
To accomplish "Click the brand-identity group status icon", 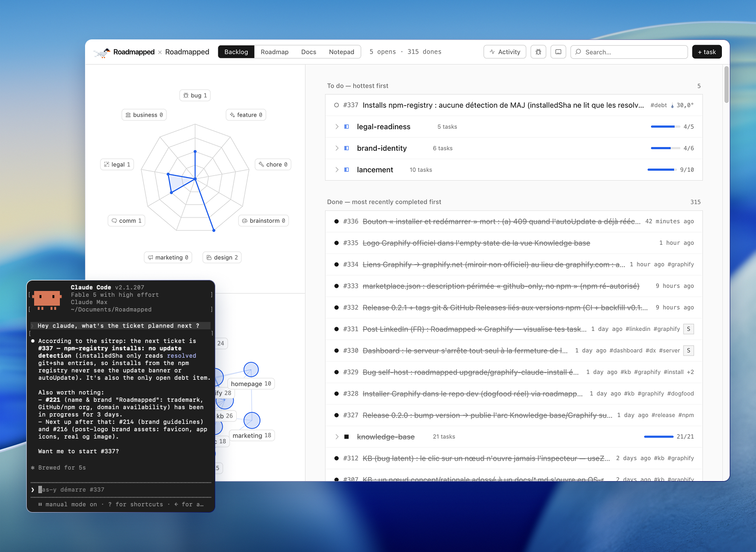I will coord(346,148).
